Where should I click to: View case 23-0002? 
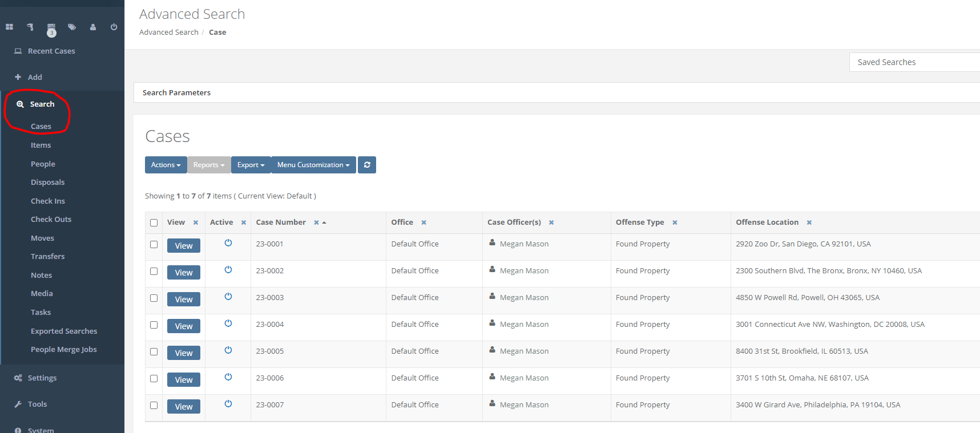(183, 273)
